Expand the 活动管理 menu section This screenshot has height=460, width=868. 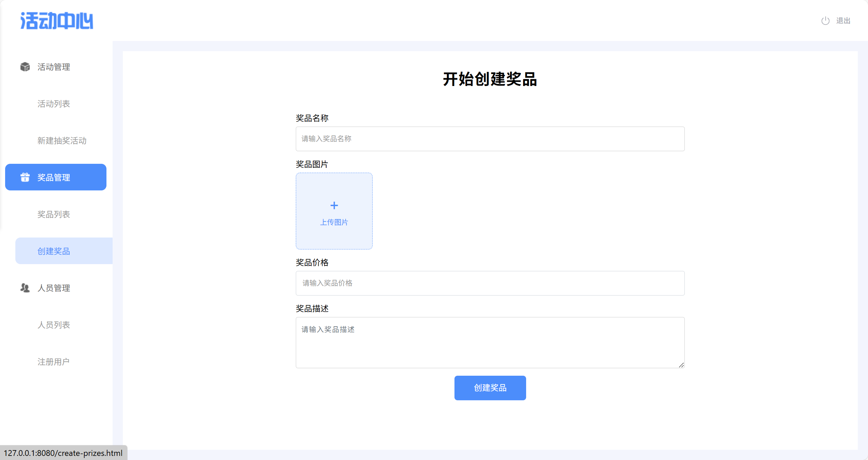(x=54, y=67)
